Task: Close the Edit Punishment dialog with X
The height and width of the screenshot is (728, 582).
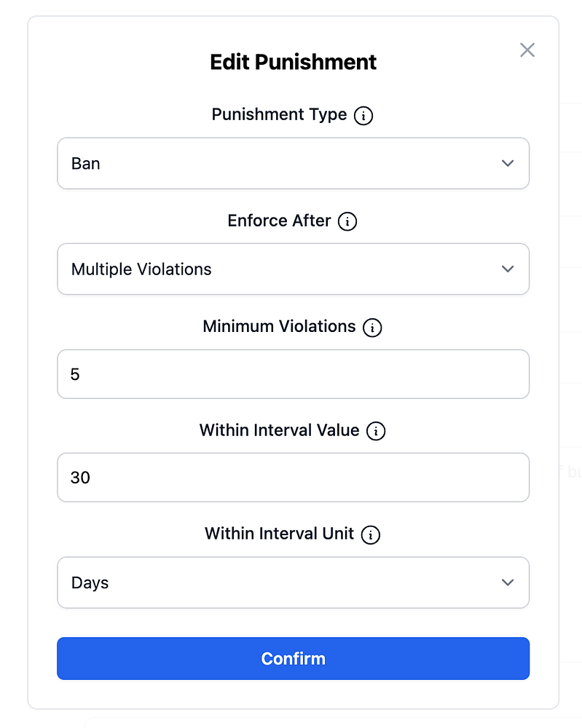Action: pos(527,50)
